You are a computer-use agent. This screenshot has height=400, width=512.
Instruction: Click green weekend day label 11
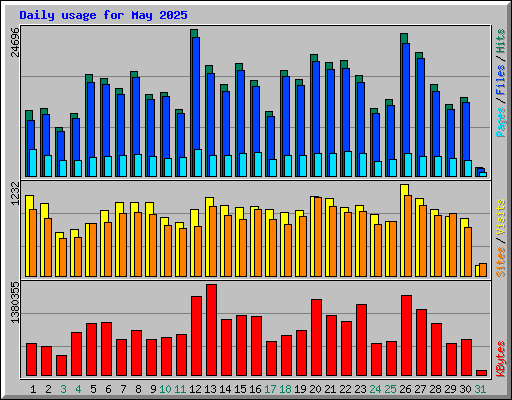pyautogui.click(x=180, y=389)
